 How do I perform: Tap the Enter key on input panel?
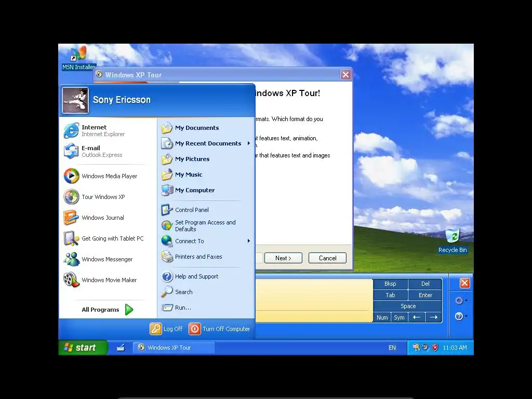click(425, 295)
